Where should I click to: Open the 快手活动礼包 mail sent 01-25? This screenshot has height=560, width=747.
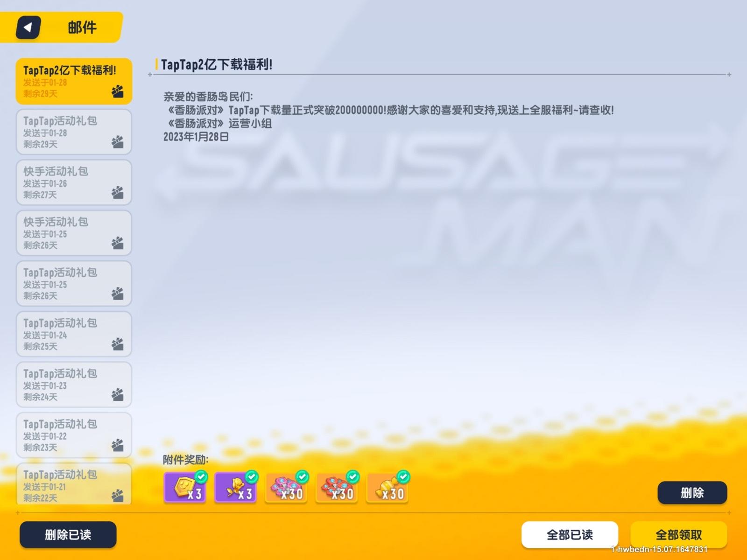[74, 233]
